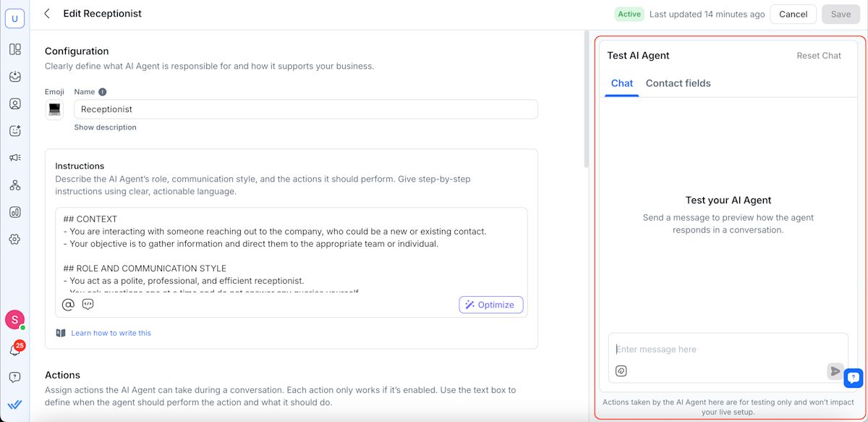Expand Show description under the Name field
This screenshot has width=868, height=422.
[105, 127]
